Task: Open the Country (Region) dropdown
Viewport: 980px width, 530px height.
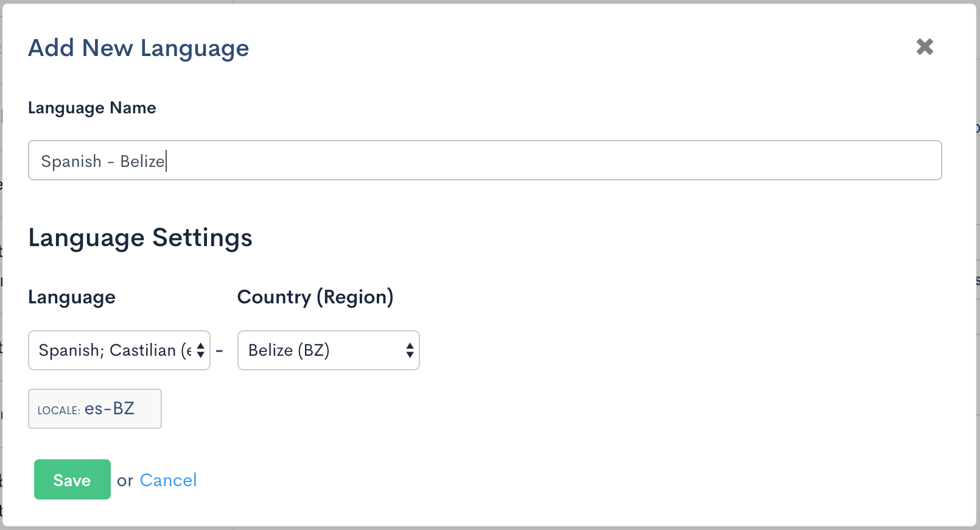Action: (329, 350)
